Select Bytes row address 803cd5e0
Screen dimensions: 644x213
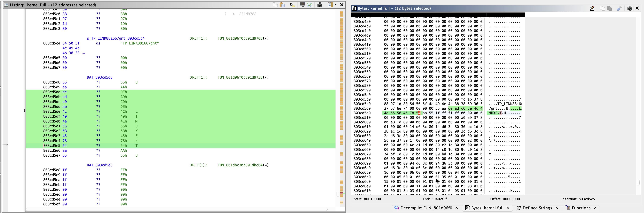pyautogui.click(x=362, y=113)
